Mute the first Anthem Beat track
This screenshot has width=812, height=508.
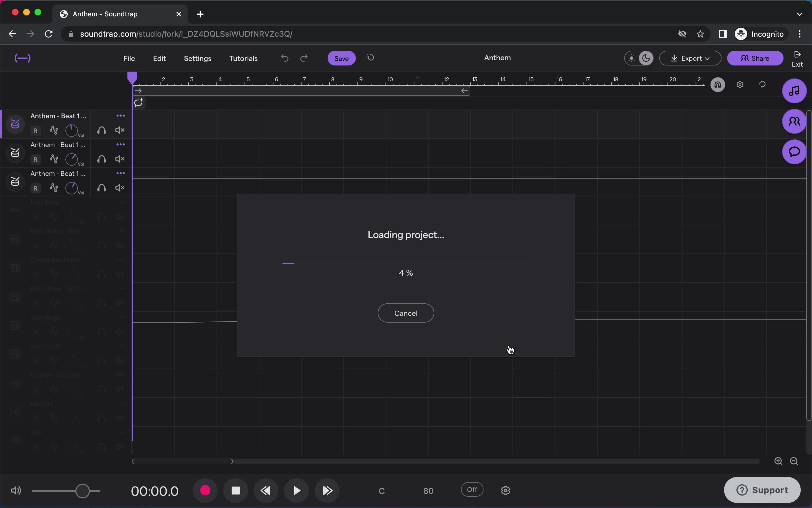[120, 130]
